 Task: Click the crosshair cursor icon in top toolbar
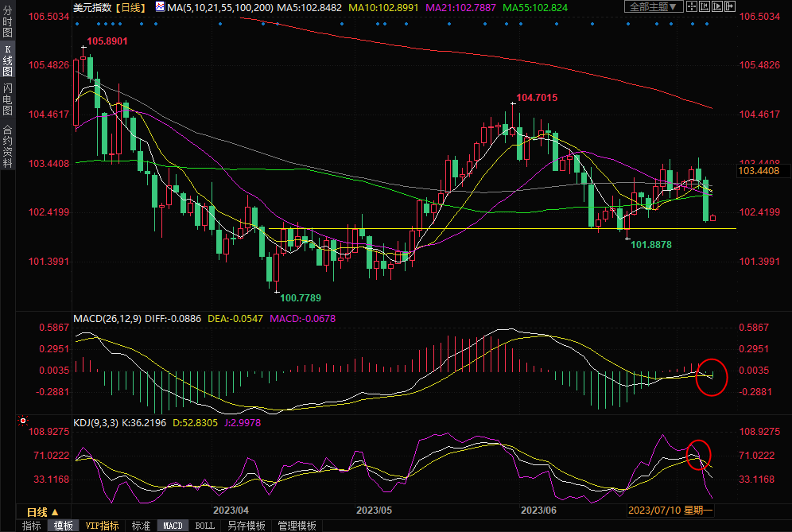693,7
